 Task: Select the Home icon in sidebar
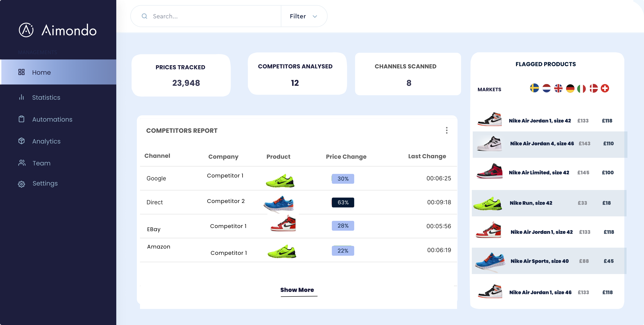21,72
